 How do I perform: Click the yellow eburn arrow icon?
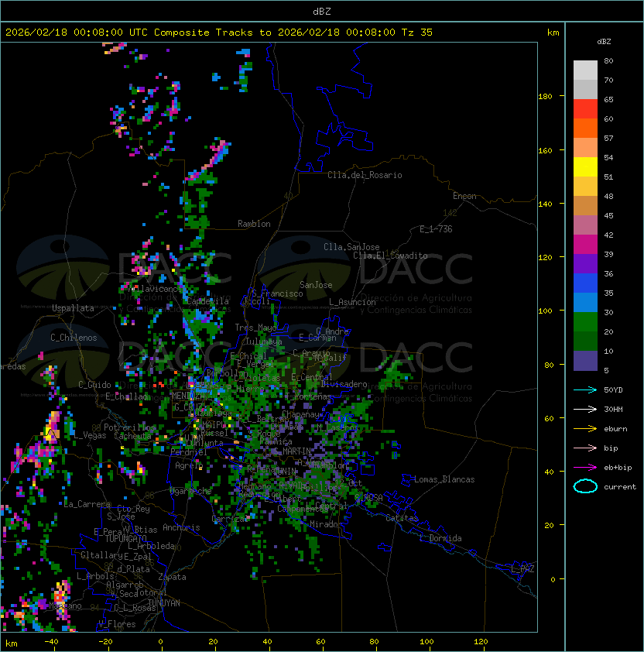pos(585,428)
